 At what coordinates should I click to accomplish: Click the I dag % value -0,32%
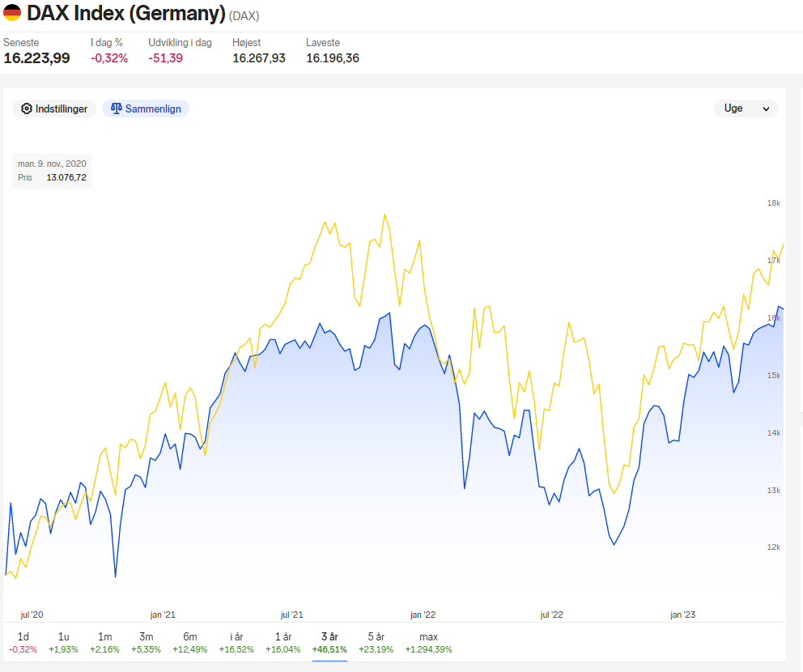pyautogui.click(x=109, y=57)
